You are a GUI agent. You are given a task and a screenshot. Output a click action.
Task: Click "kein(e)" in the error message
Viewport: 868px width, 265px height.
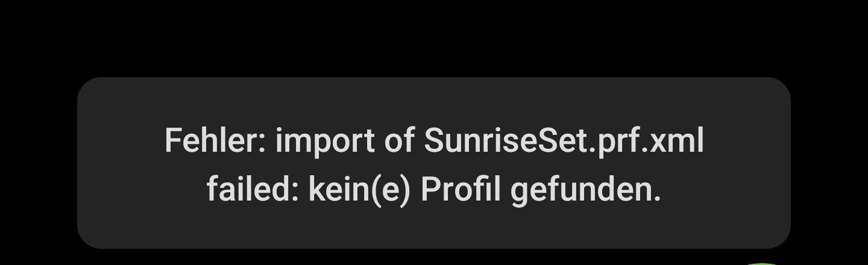[360, 190]
